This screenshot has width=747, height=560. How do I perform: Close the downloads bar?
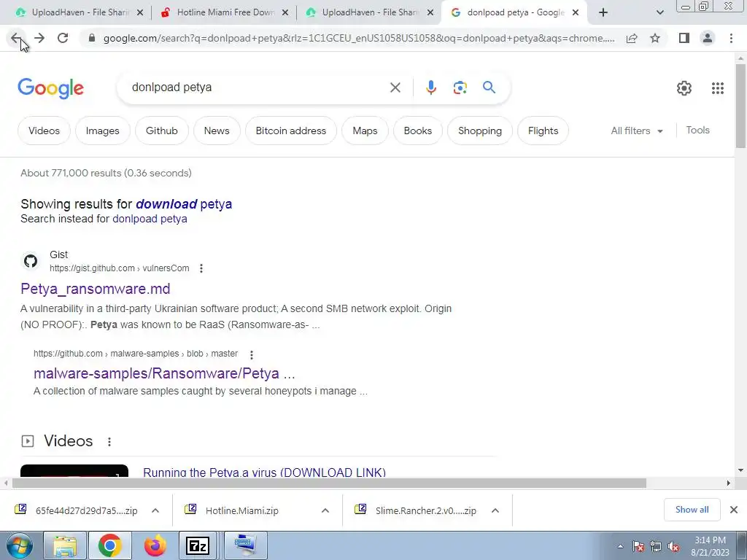(x=734, y=510)
